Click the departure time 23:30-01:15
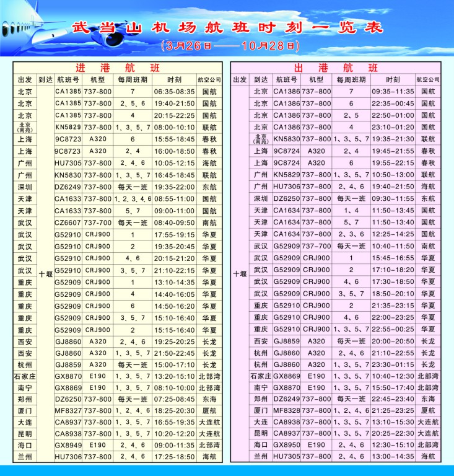Image resolution: width=454 pixels, height=476 pixels. [x=393, y=364]
